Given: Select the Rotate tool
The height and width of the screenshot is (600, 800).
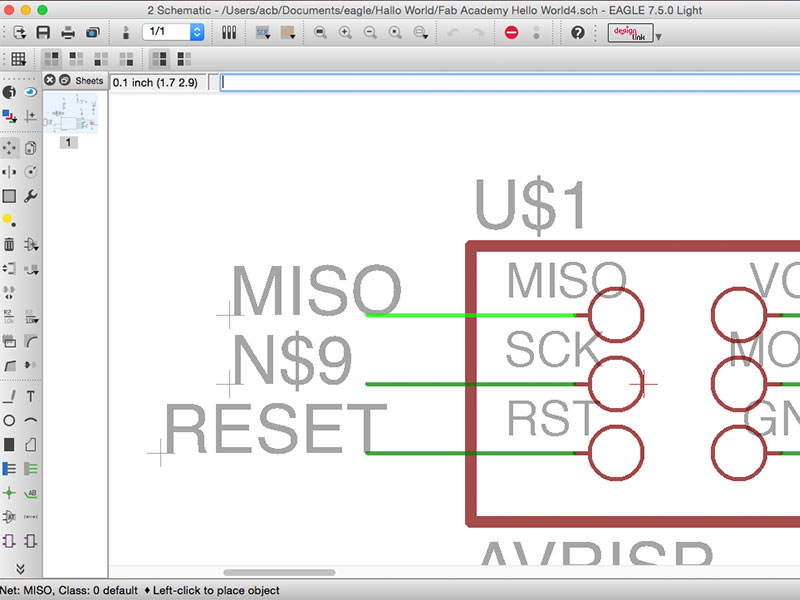Looking at the screenshot, I should click(x=31, y=172).
